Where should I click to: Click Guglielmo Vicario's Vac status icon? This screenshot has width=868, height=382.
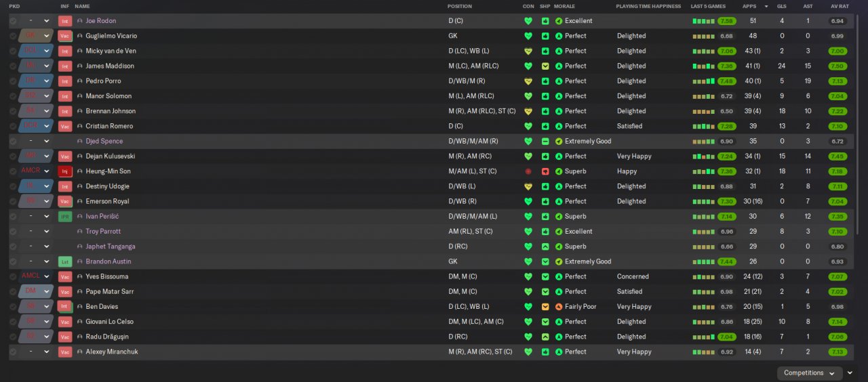coord(65,36)
